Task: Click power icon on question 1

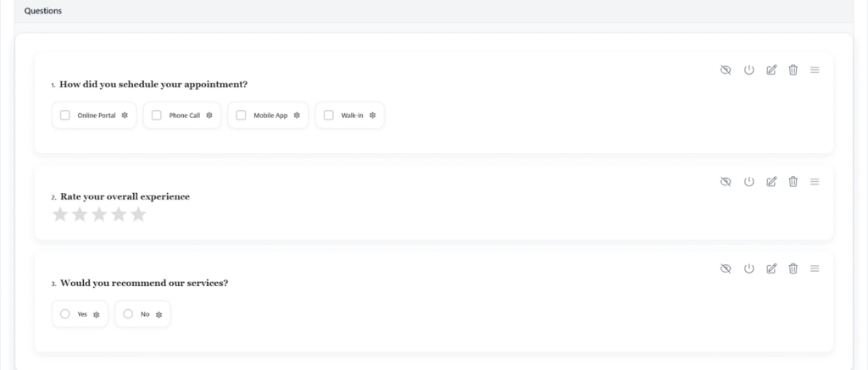Action: pyautogui.click(x=748, y=70)
